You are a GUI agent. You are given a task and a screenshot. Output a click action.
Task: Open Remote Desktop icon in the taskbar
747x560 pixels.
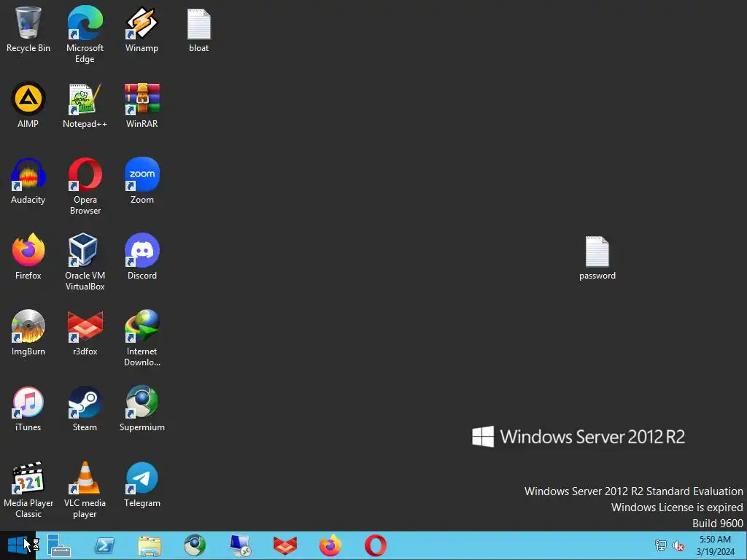coord(240,545)
